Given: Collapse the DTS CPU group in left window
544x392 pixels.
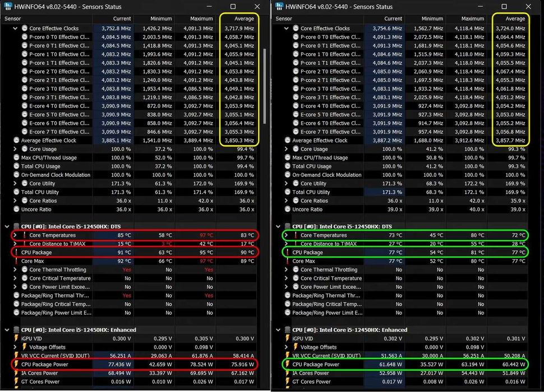Looking at the screenshot, I should click(x=7, y=227).
